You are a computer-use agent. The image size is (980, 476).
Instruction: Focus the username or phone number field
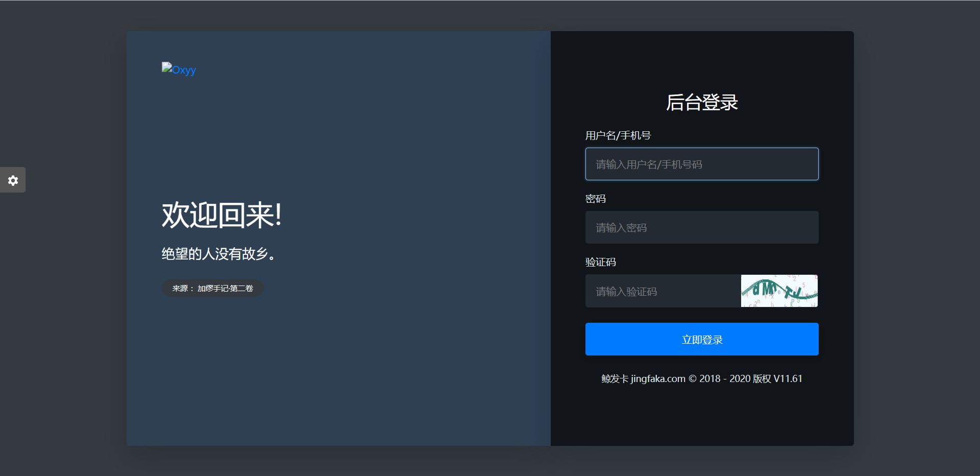pos(702,164)
